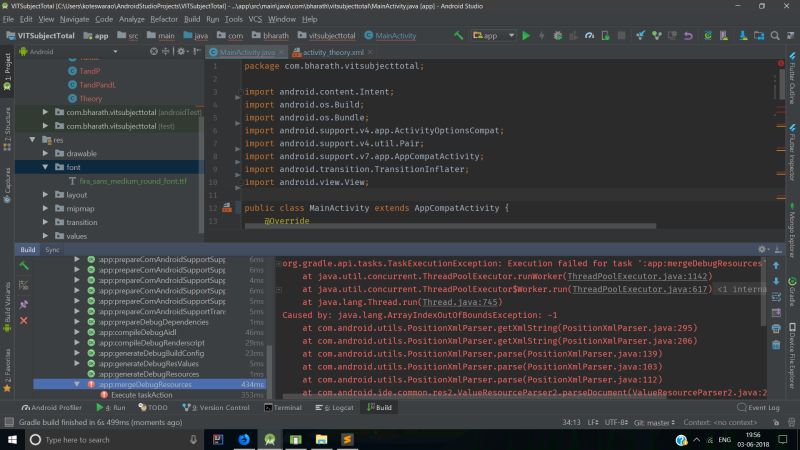Toggle tool window bars icon in status bar corner
Viewport: 800px width, 450px height.
tap(9, 422)
